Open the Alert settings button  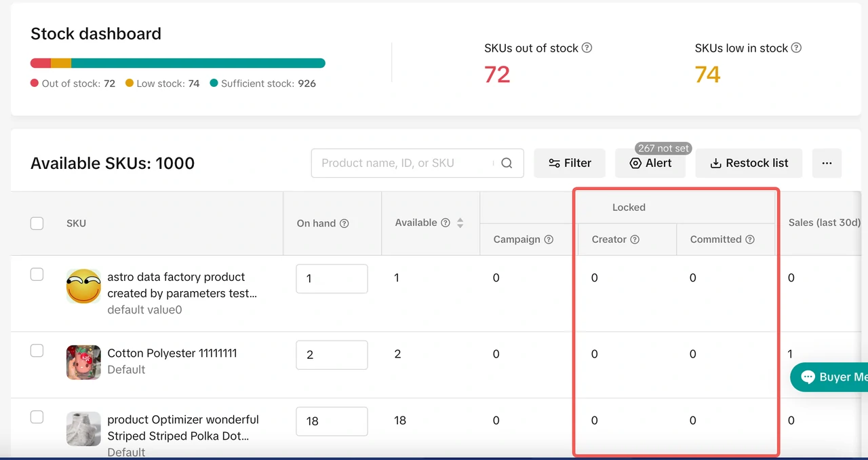(650, 163)
